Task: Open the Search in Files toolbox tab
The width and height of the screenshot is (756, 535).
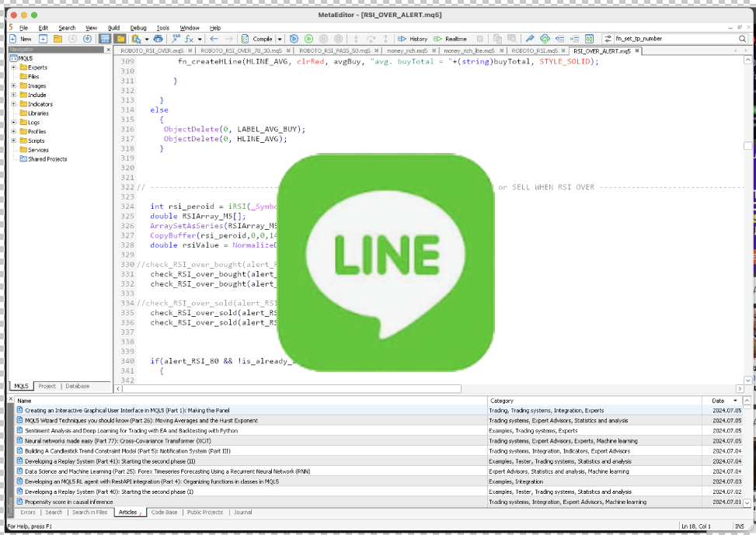Action: (x=89, y=512)
